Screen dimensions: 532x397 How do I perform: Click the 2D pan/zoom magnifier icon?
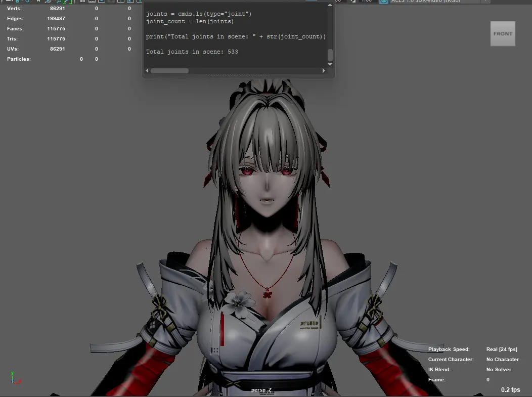tap(58, 1)
